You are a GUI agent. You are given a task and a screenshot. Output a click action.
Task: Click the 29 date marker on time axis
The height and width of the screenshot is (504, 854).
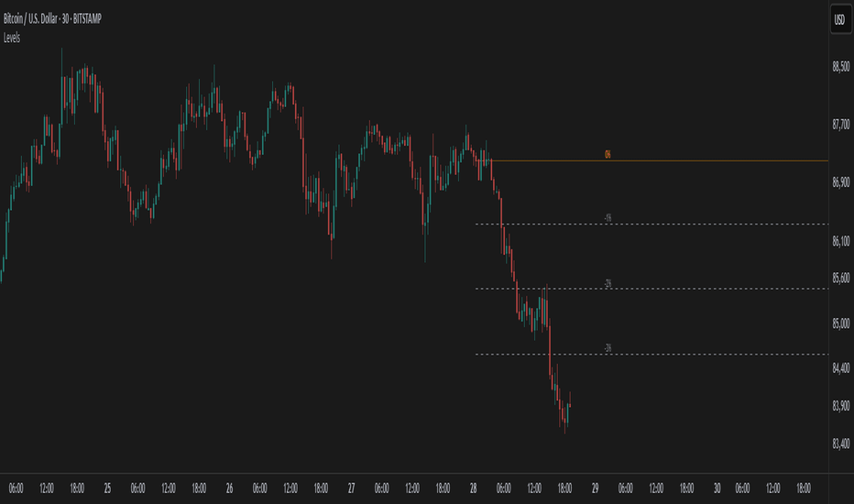point(596,488)
